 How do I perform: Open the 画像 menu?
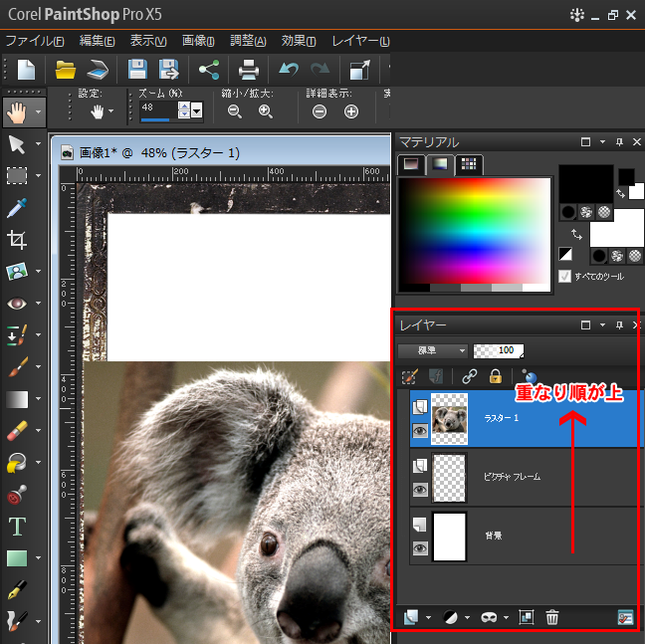pos(198,41)
